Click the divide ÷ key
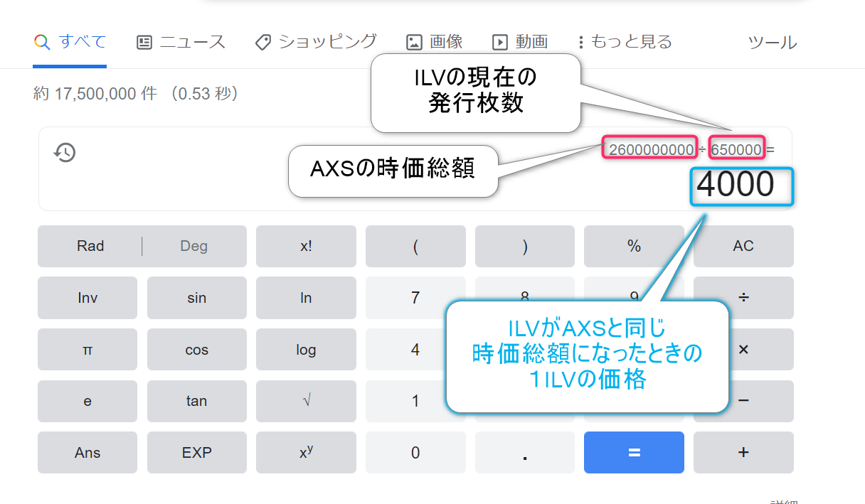 [743, 298]
